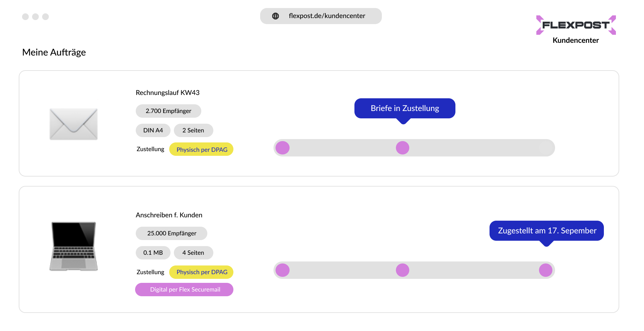644x331 pixels.
Task: Click the Zugestellt am 17. Sepember bubble
Action: tap(547, 231)
